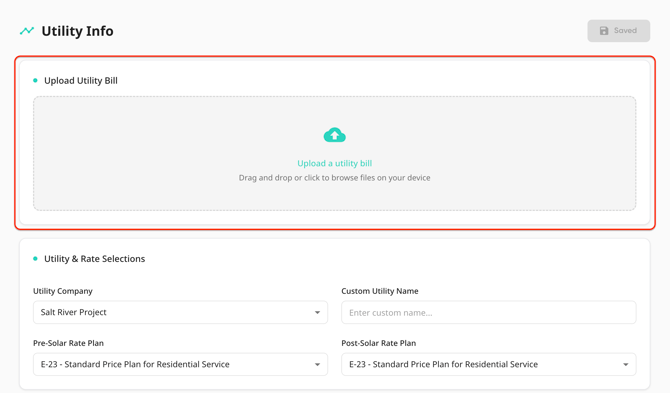This screenshot has height=393, width=670.
Task: Click the Utility Info page heading
Action: click(77, 31)
